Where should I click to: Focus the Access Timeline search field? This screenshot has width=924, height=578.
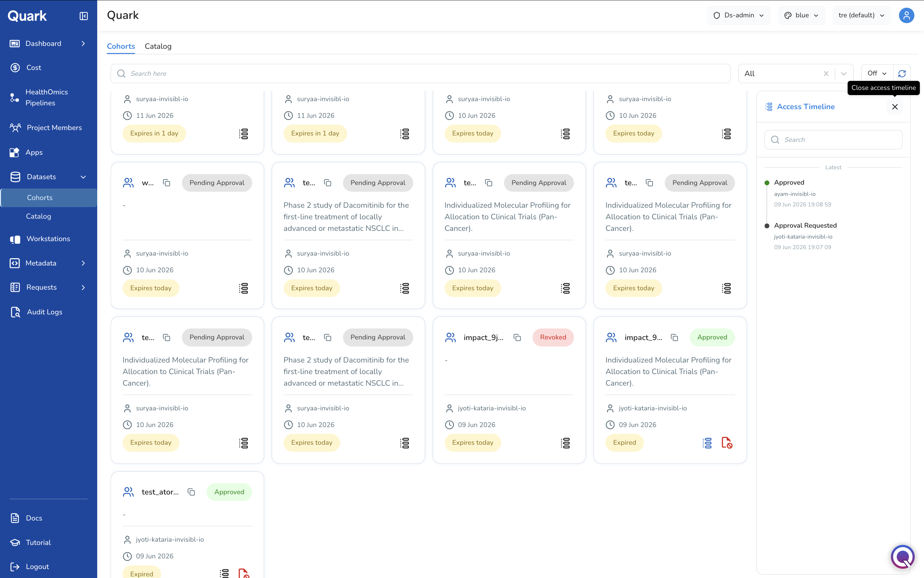point(833,140)
